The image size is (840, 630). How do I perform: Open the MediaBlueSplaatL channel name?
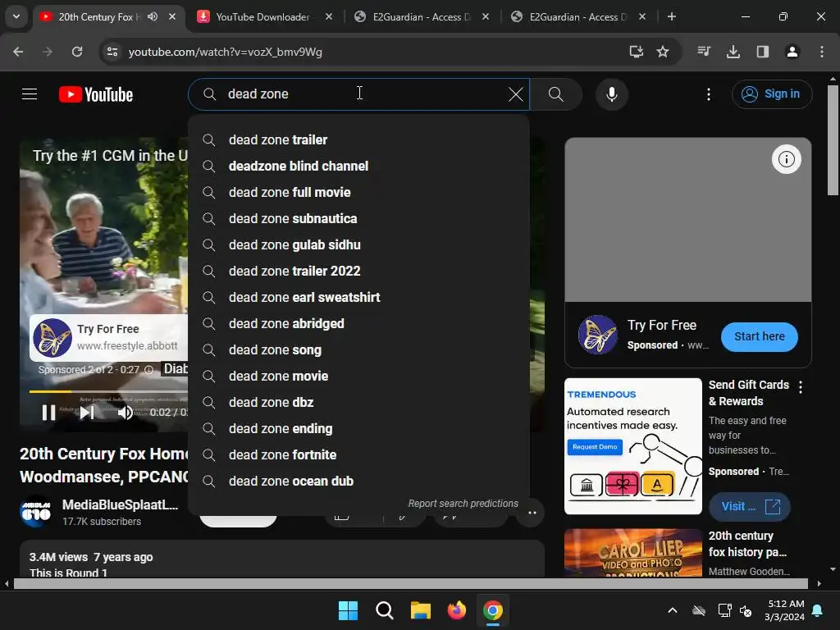(120, 504)
